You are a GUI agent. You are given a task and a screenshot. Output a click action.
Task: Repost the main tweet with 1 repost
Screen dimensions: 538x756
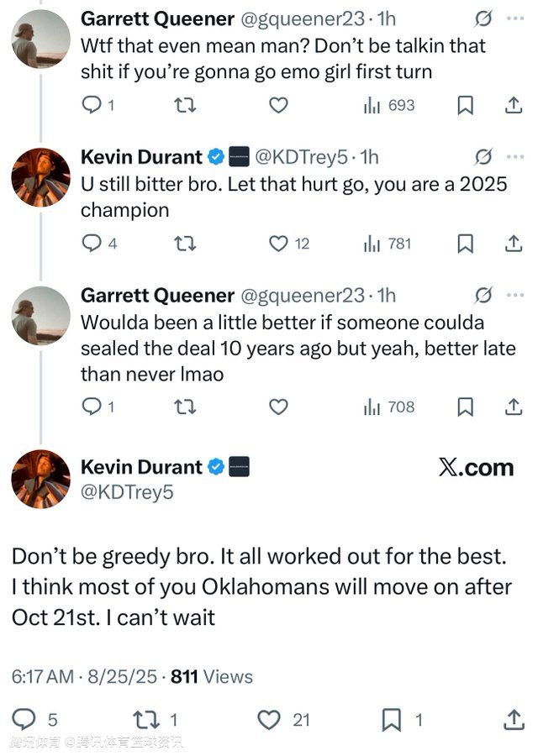146,719
